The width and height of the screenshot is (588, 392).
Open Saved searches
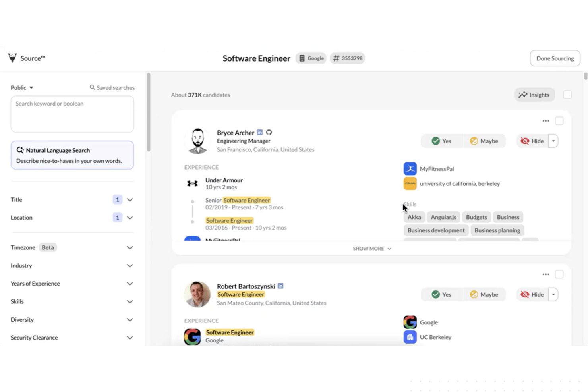(x=112, y=87)
